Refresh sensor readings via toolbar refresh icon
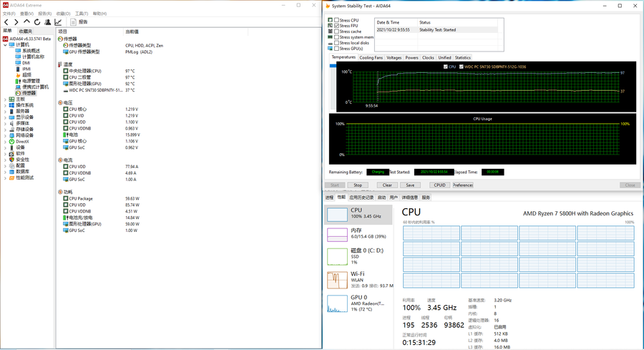 tap(37, 22)
